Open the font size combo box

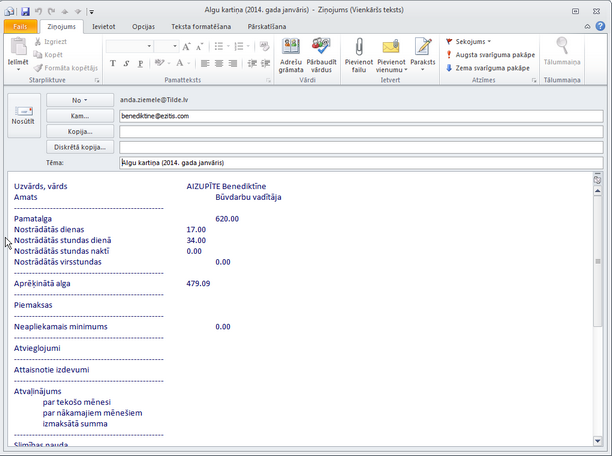pyautogui.click(x=166, y=46)
